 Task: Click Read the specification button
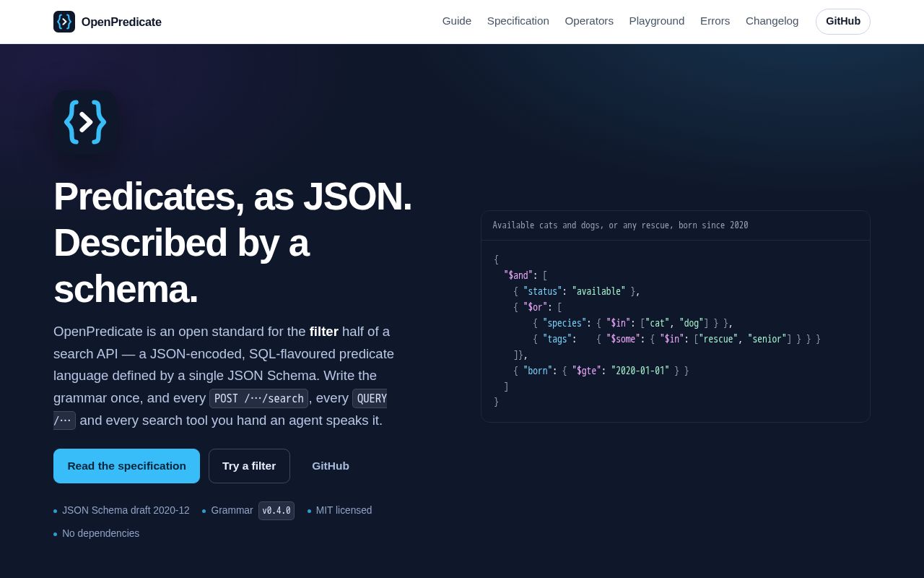pos(126,466)
